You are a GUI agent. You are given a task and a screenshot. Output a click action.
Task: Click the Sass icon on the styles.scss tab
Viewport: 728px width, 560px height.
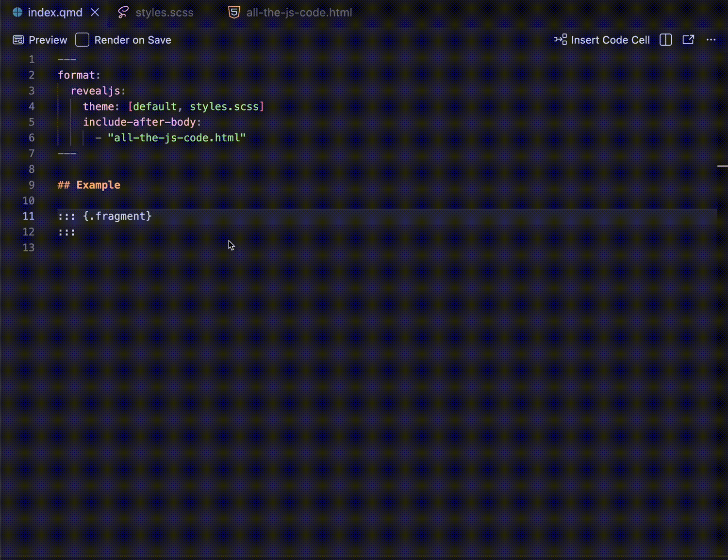point(123,13)
